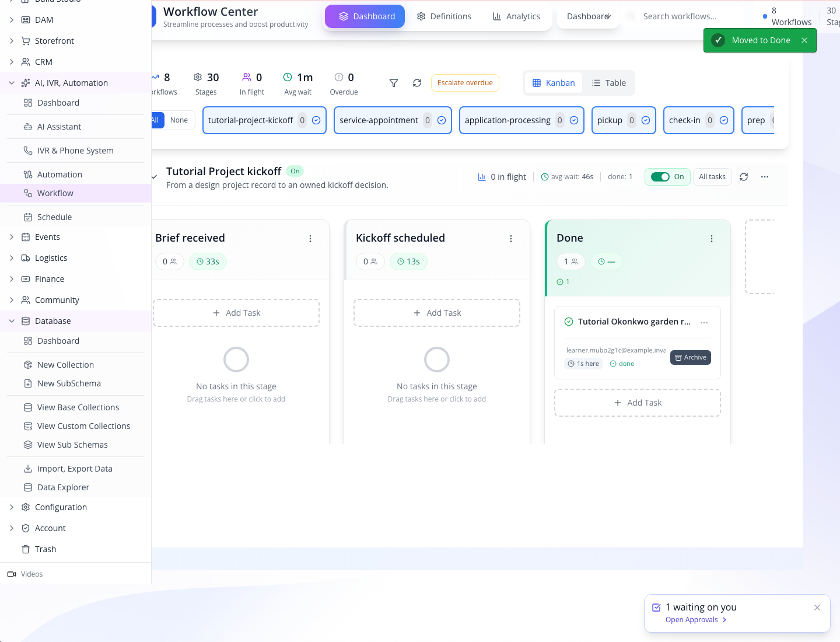Viewport: 840px width, 642px height.
Task: Open Import, Export Data
Action: click(75, 469)
